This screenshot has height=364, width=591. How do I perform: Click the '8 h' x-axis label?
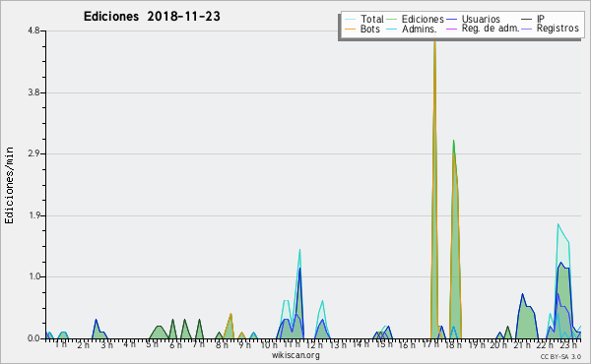[222, 344]
